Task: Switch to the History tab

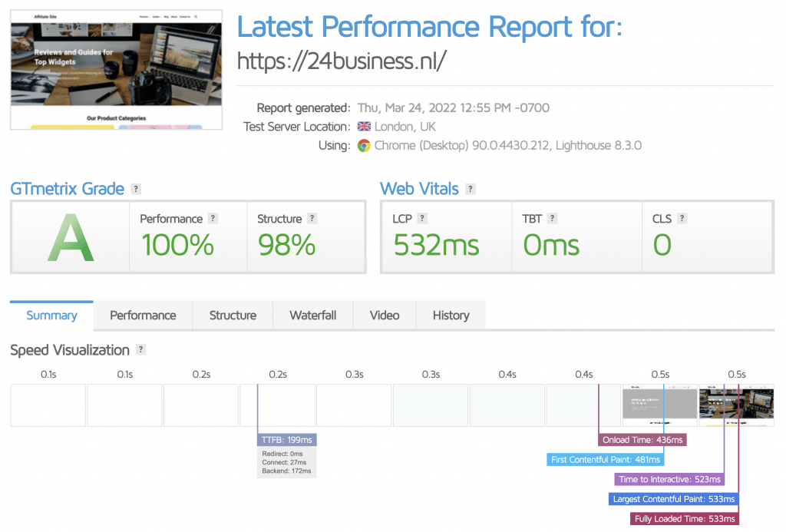Action: point(451,315)
